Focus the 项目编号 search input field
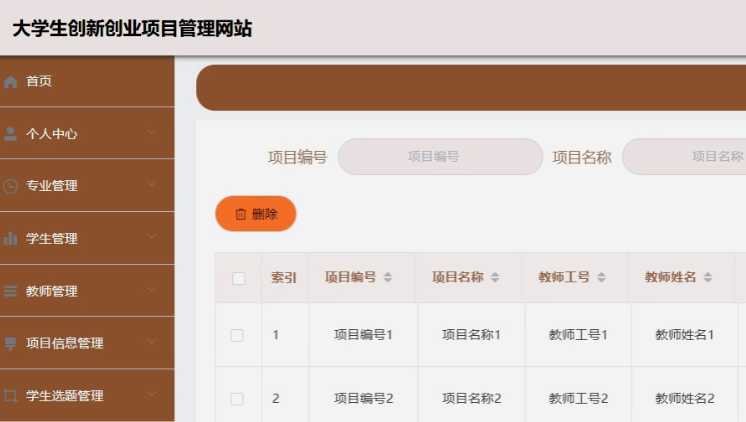This screenshot has width=746, height=422. (440, 157)
